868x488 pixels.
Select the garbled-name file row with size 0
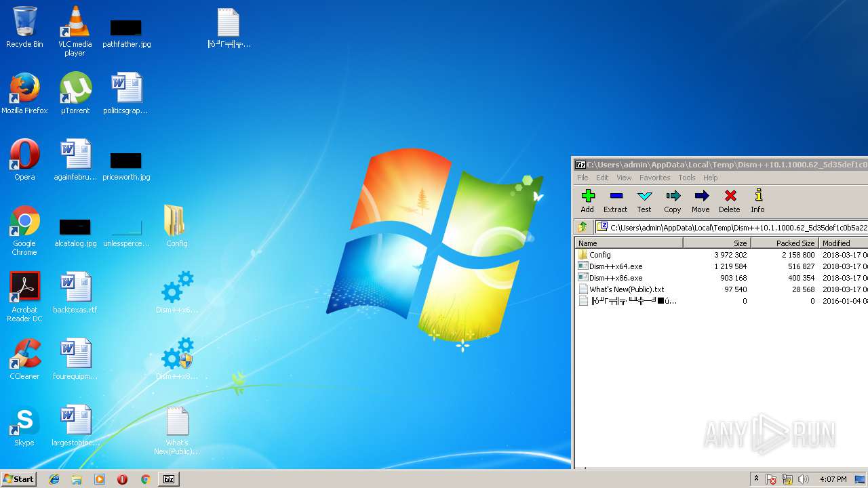[x=722, y=301]
